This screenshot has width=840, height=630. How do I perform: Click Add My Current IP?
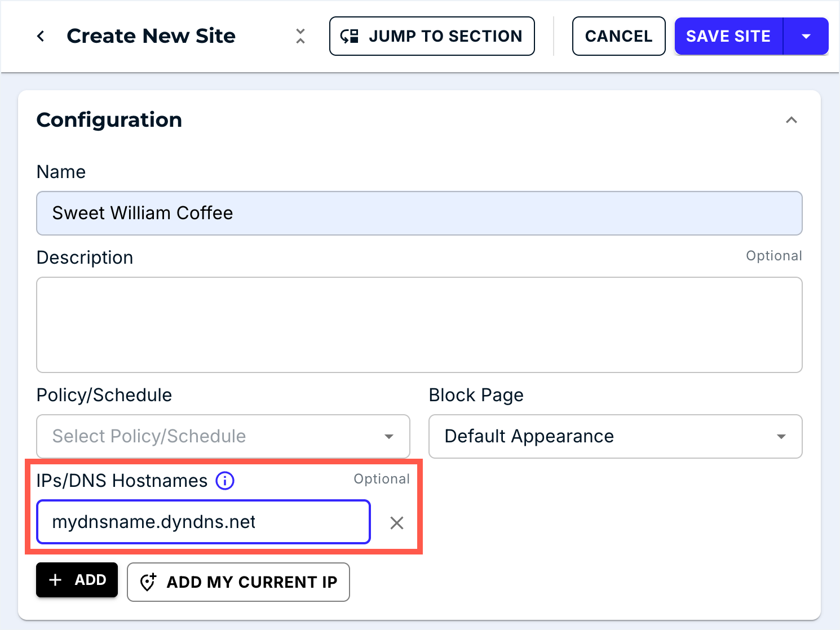238,582
